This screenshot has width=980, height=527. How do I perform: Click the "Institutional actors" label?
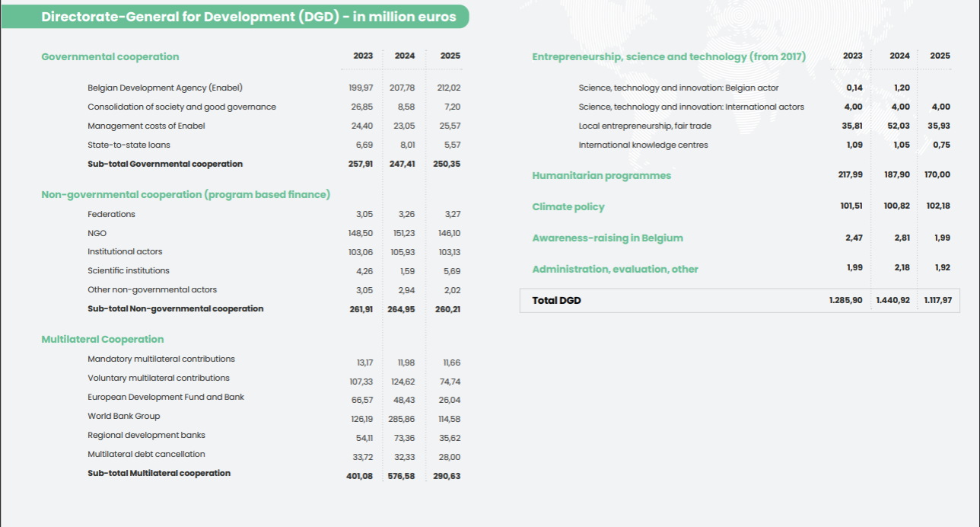[125, 251]
